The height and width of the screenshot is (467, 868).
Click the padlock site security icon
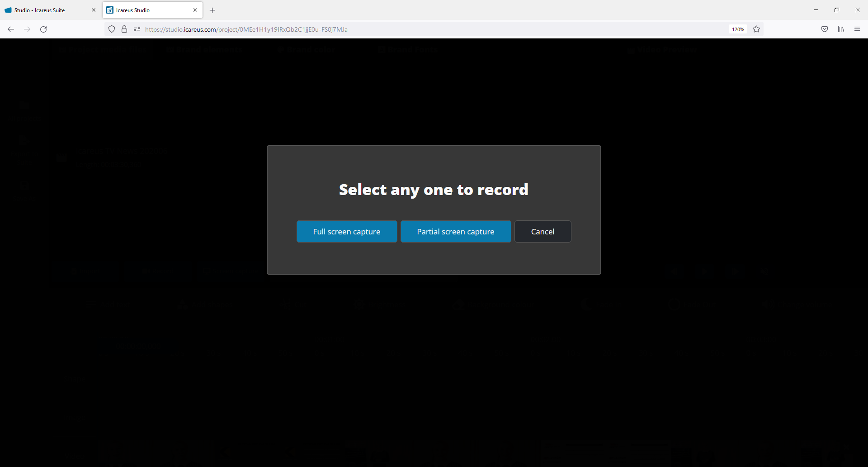124,29
